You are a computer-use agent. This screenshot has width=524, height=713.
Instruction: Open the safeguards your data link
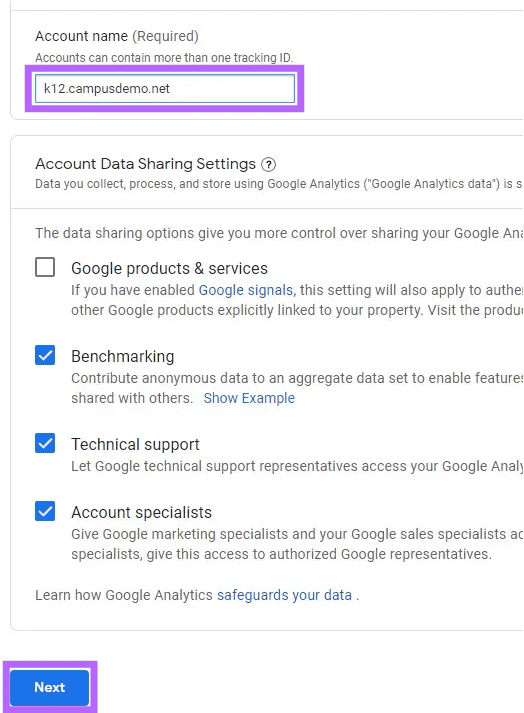pos(284,595)
